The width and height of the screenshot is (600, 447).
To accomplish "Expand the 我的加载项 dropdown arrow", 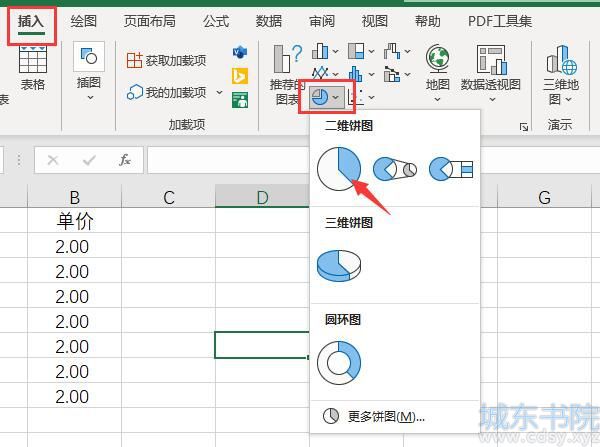I will (219, 92).
